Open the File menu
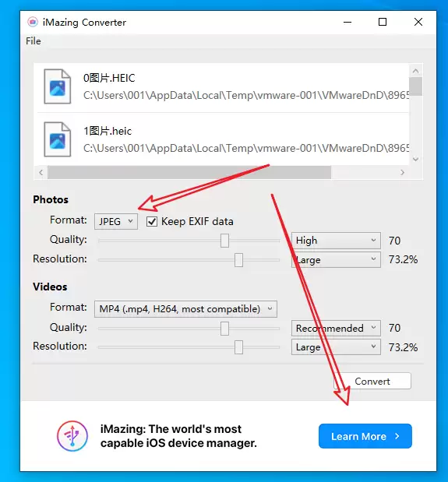448x482 pixels. tap(34, 41)
